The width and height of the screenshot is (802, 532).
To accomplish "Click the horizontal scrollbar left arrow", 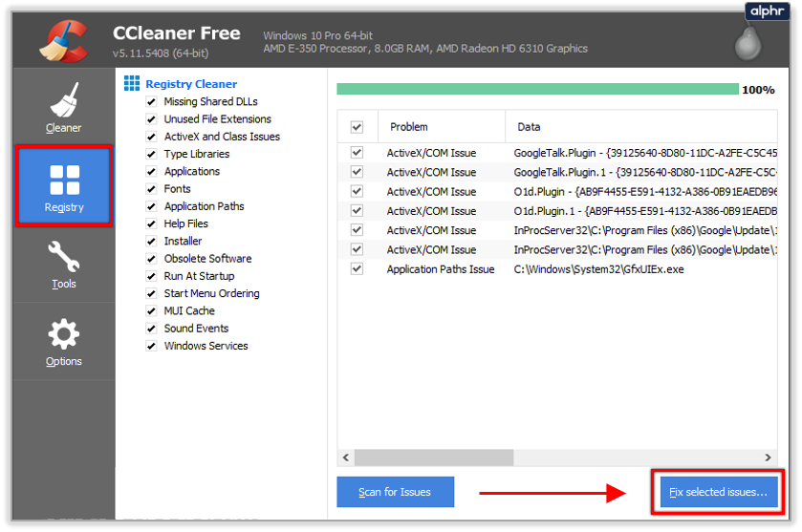I will (346, 458).
